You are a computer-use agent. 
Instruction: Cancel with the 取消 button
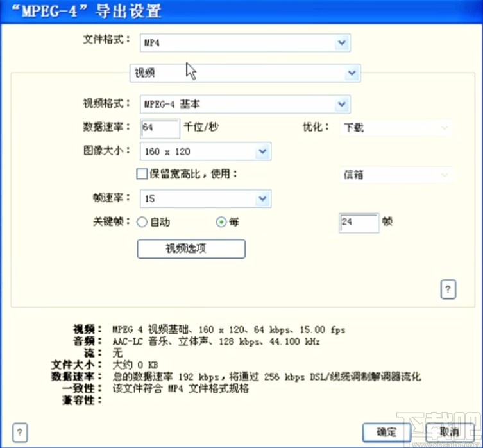pyautogui.click(x=450, y=433)
